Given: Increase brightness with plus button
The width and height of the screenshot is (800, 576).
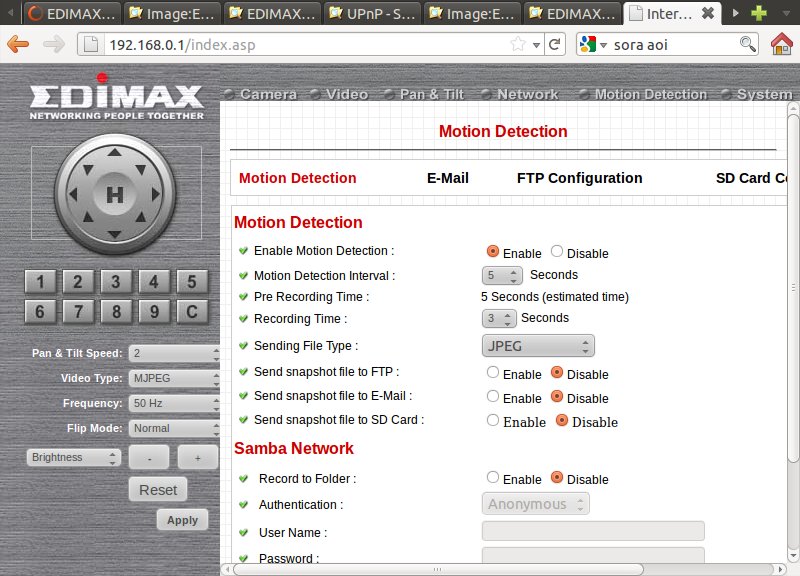Looking at the screenshot, I should [197, 457].
